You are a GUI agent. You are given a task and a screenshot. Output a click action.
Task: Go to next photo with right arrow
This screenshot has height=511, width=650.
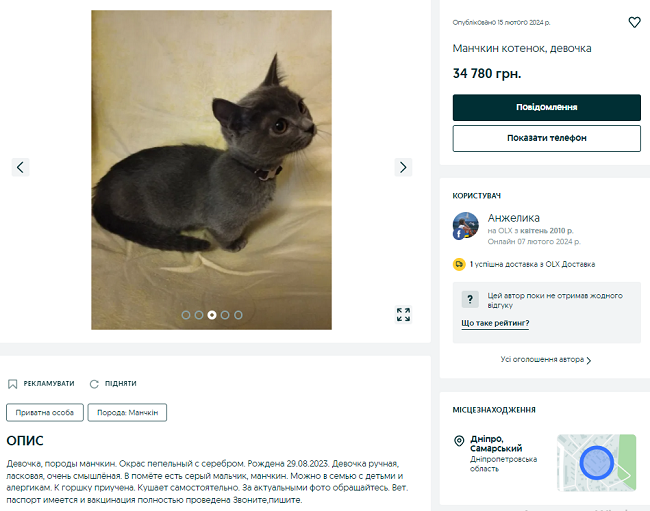[x=403, y=167]
